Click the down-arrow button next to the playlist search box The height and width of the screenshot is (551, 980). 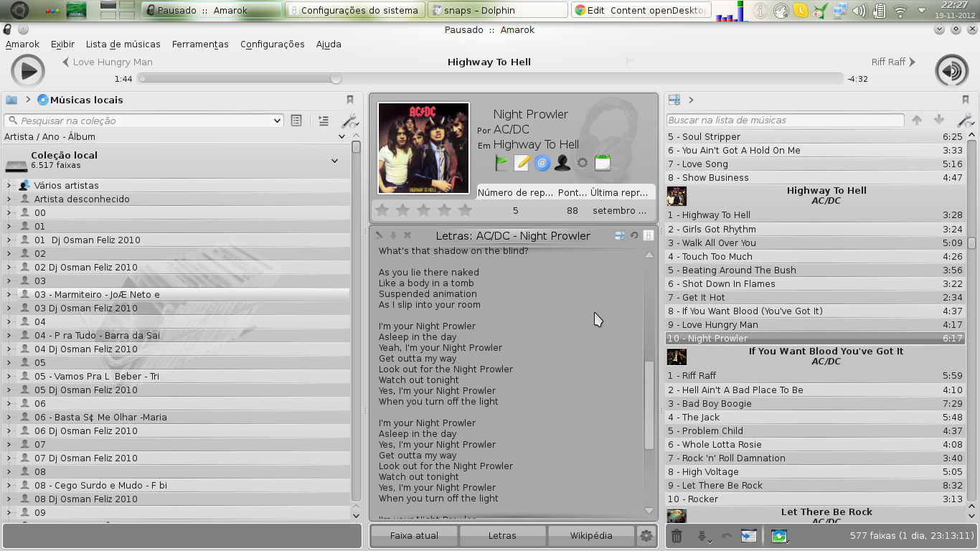coord(938,121)
